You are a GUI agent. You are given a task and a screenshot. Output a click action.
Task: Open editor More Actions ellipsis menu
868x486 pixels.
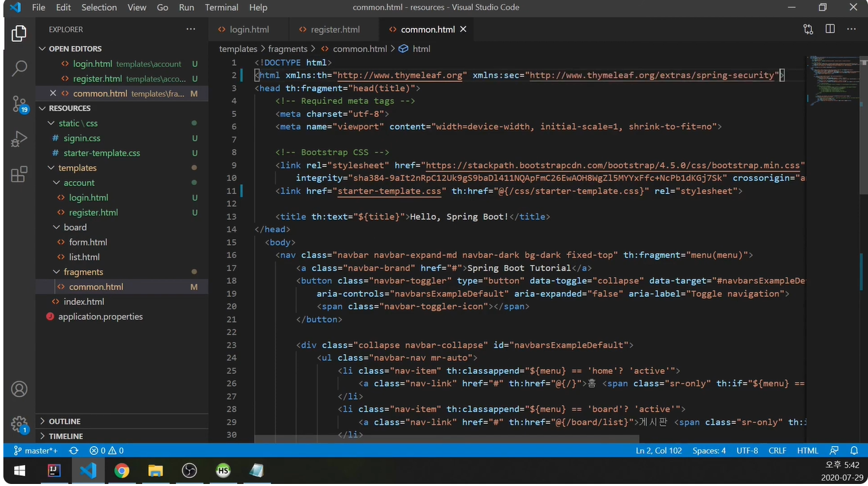tap(851, 29)
